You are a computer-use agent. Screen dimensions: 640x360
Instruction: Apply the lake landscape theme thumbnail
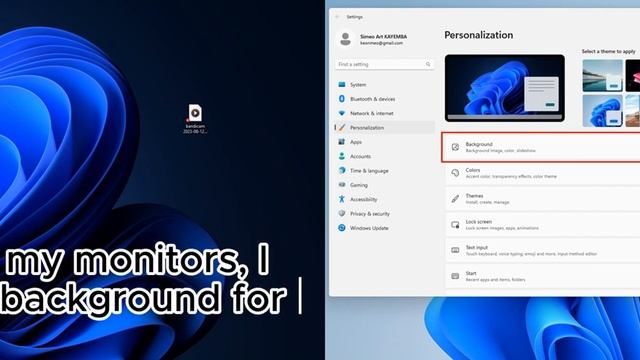click(602, 76)
